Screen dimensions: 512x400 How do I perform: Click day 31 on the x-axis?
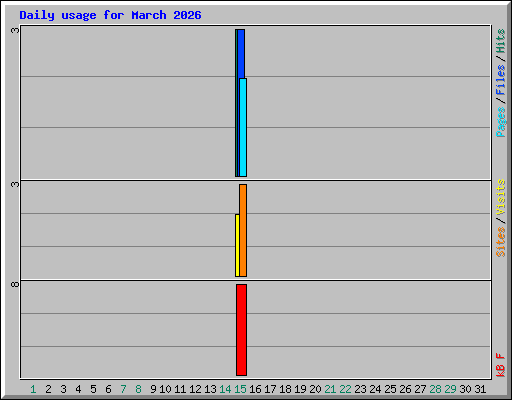(x=480, y=389)
